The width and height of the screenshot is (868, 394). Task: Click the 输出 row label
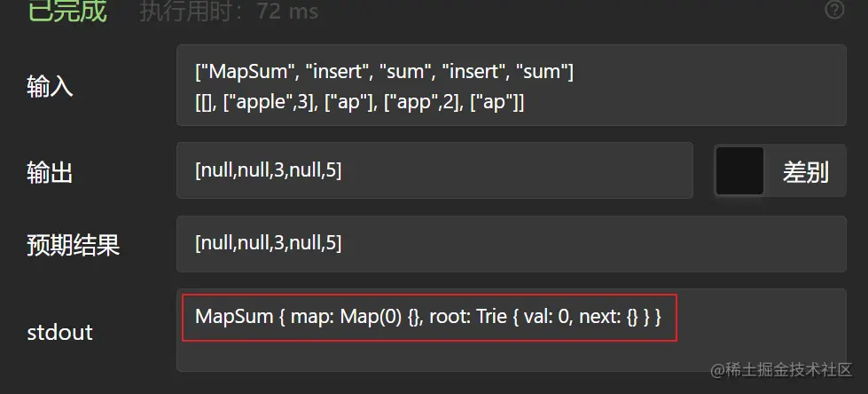point(51,172)
